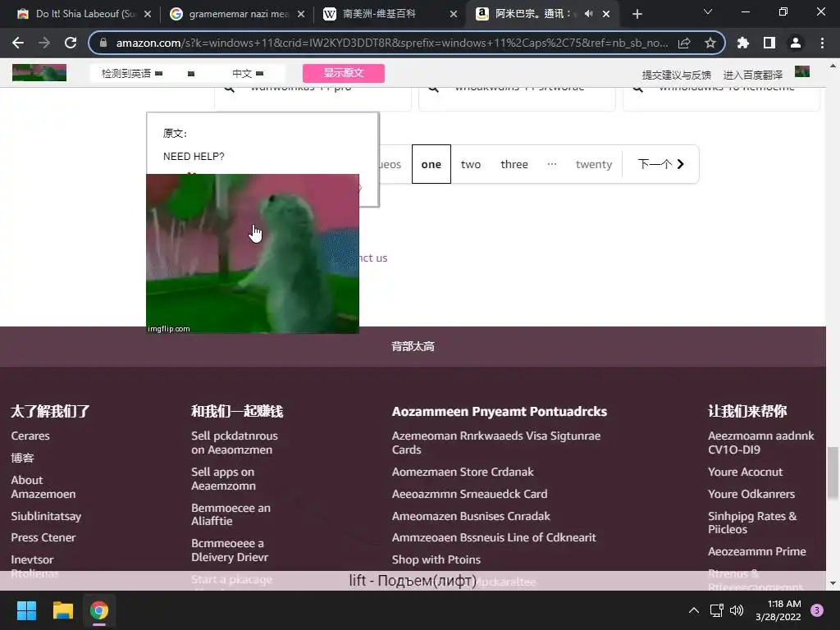Image resolution: width=840 pixels, height=630 pixels.
Task: Mute the Amazon tab speaker icon
Action: 588,14
